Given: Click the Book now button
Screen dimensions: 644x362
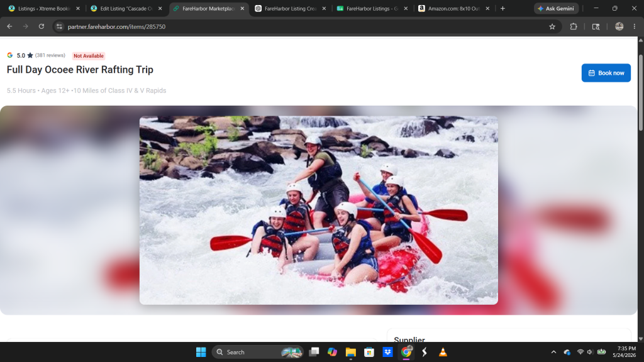Looking at the screenshot, I should point(606,73).
